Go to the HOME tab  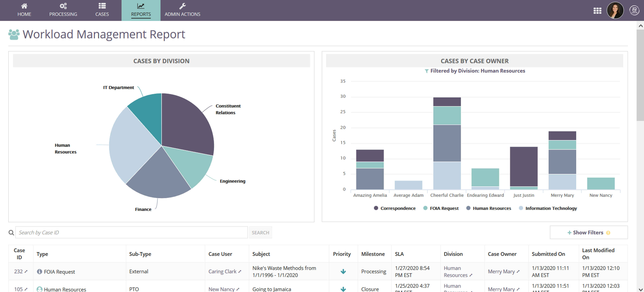point(24,10)
